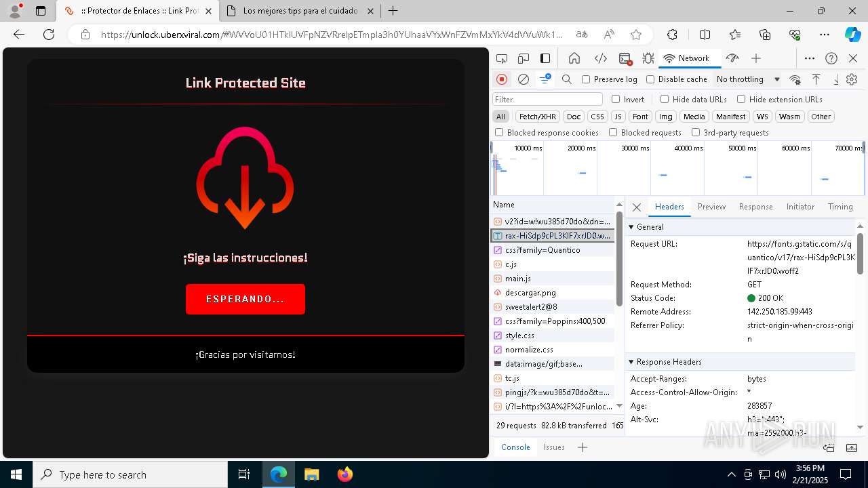Enable Preserve log checkbox
The width and height of the screenshot is (868, 488).
(586, 79)
